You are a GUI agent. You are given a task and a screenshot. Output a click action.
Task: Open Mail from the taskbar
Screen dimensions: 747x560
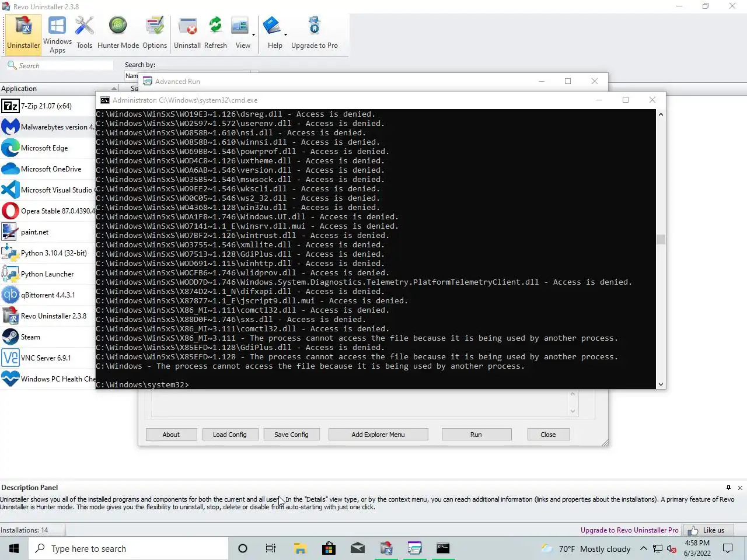[357, 548]
